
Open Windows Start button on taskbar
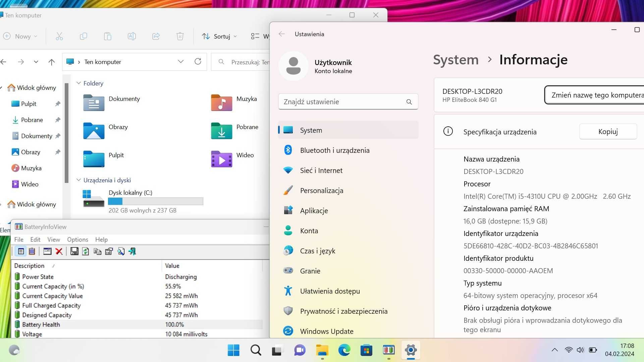[233, 350]
